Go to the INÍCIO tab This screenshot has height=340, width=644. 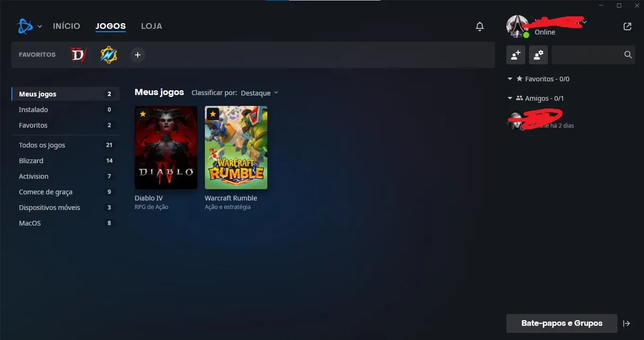tap(67, 26)
